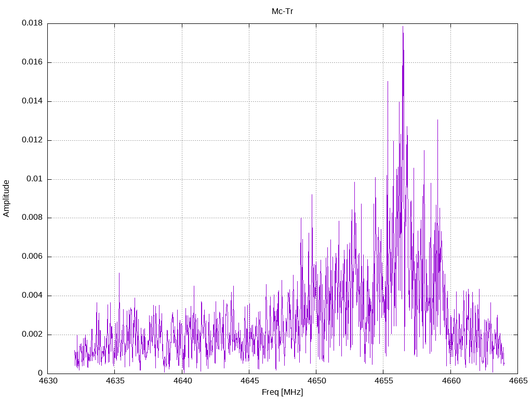Pick the 4645 x-axis tick label

click(249, 381)
